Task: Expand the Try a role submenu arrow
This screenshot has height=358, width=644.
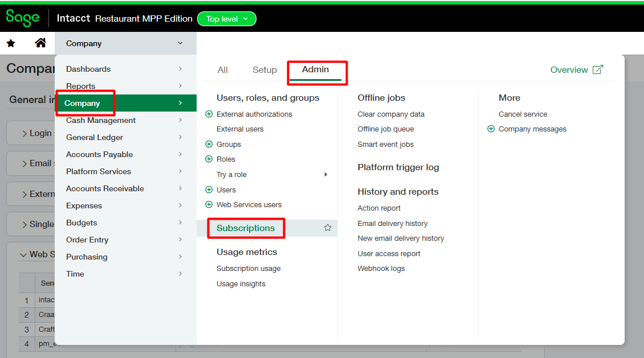Action: (325, 174)
